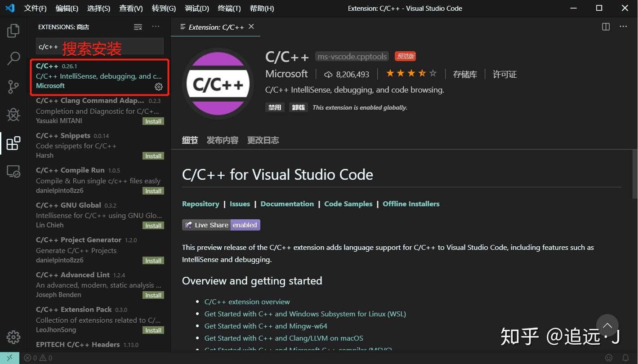638x364 pixels.
Task: Open the Manage gear in activity bar
Action: (13, 337)
